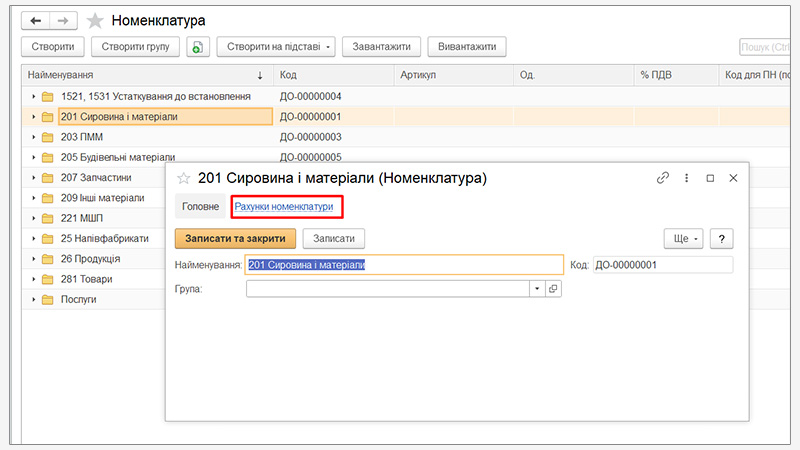Expand the 203 ПММ folder
The height and width of the screenshot is (450, 800).
click(33, 137)
